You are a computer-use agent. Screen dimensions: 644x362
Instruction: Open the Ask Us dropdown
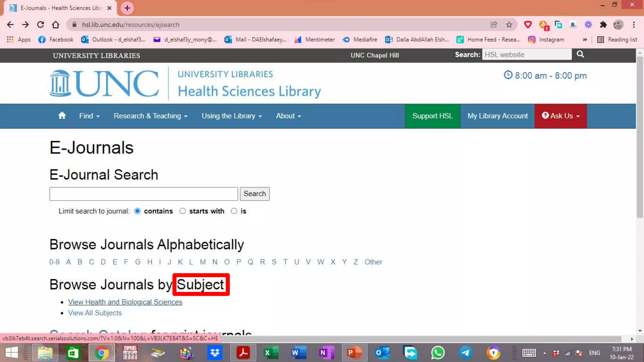coord(560,116)
